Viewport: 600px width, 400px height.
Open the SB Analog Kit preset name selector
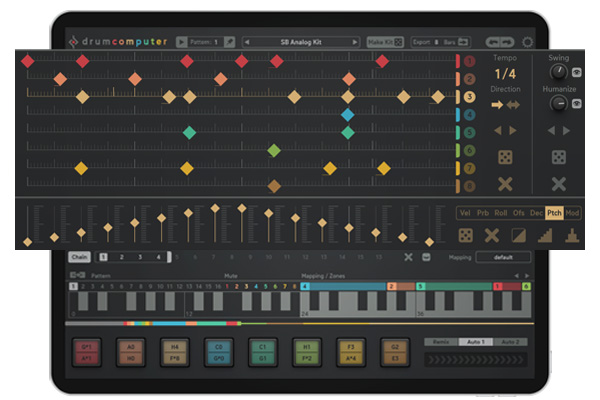click(301, 42)
